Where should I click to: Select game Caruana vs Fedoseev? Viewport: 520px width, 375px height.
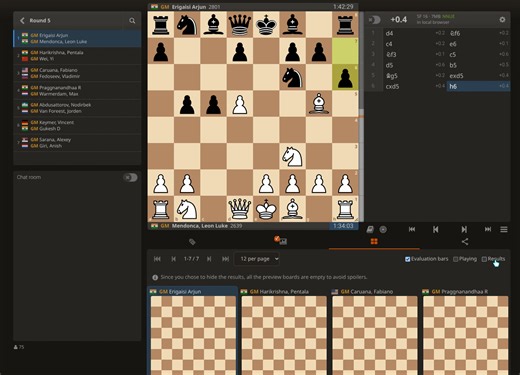[x=77, y=73]
